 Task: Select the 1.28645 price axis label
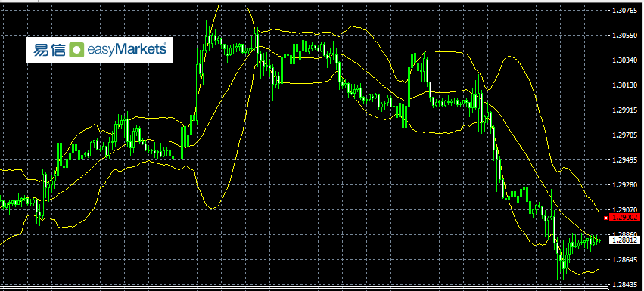(x=624, y=260)
